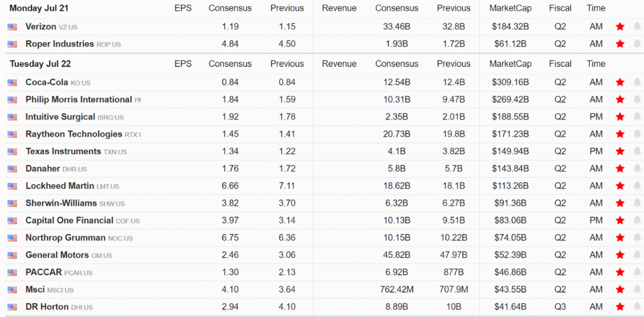Enable the alert bell for Danaher
This screenshot has width=644, height=317.
[637, 169]
